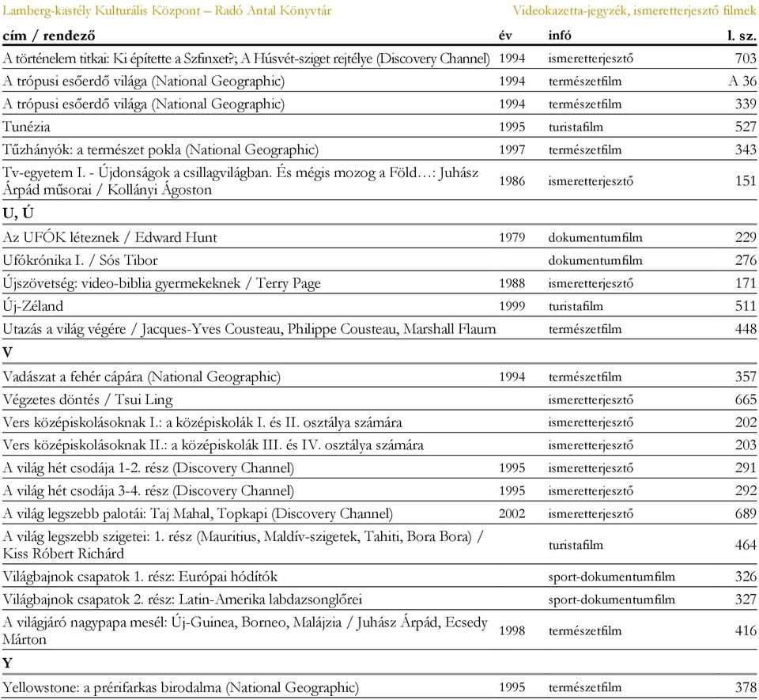The height and width of the screenshot is (700, 759).
Task: Click the inventory number 703
Action: (x=746, y=59)
